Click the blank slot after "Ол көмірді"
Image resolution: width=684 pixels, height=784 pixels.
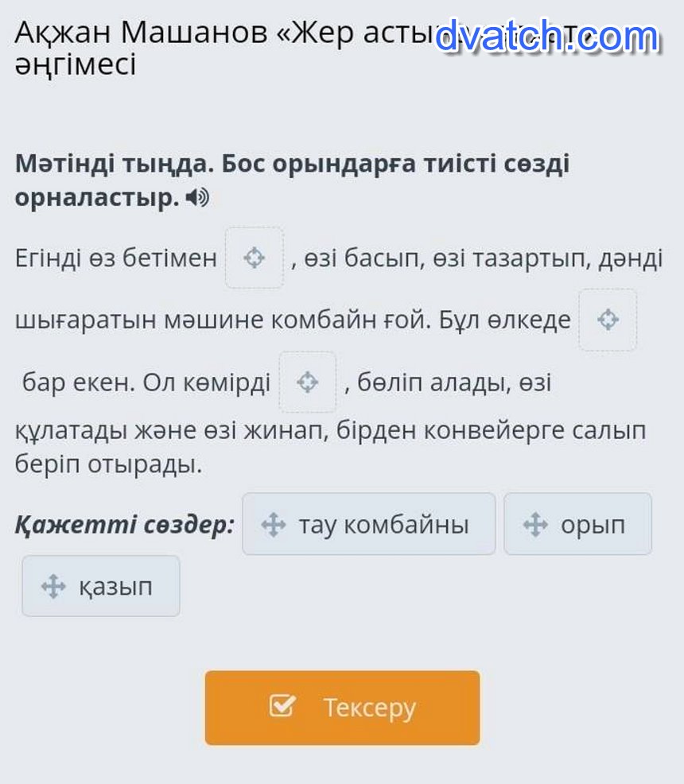pos(307,382)
